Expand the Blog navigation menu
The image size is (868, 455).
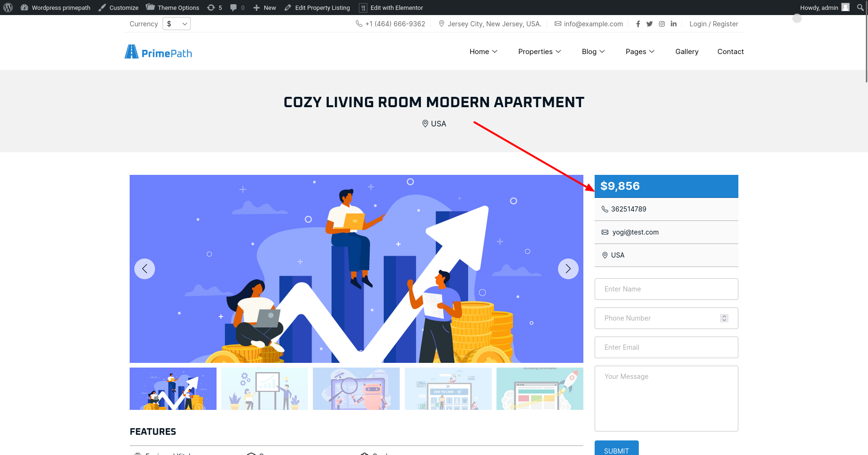tap(593, 52)
